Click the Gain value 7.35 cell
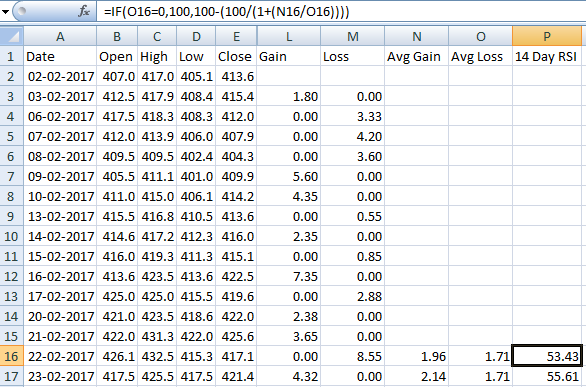Screen dimensions: 586x387 click(289, 276)
